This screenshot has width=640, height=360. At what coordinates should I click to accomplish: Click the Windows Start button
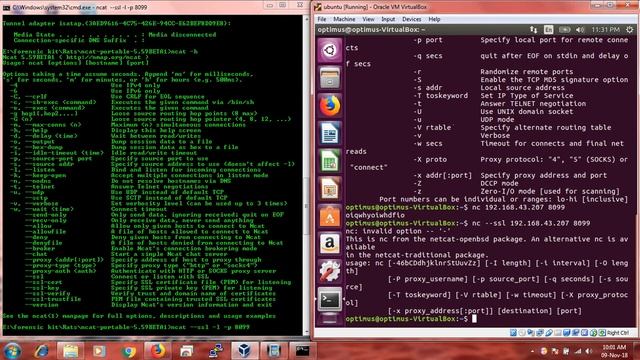tap(12, 351)
